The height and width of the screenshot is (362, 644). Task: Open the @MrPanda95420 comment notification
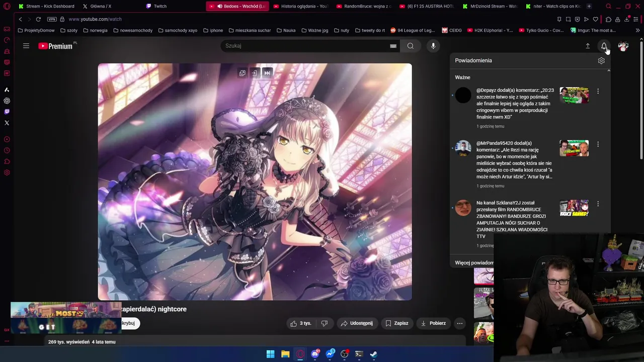click(x=514, y=160)
